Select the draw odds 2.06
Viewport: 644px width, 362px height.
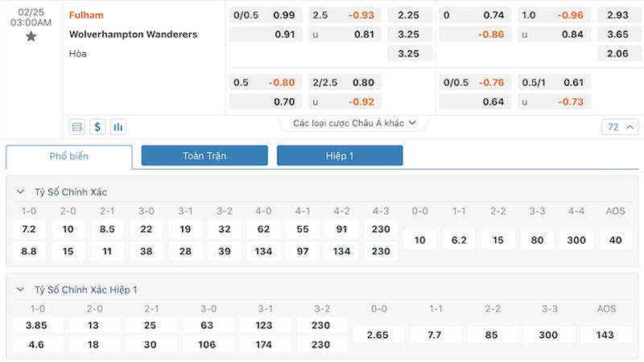[x=618, y=54]
